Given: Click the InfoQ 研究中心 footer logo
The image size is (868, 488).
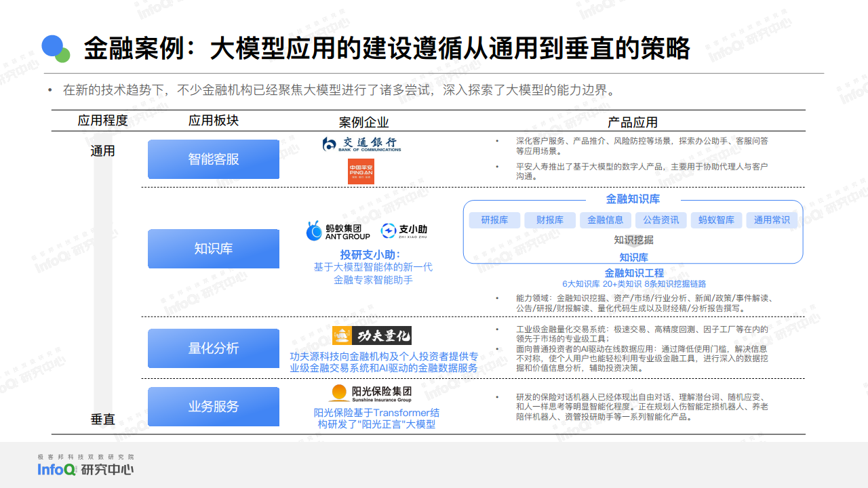Looking at the screenshot, I should (x=85, y=470).
